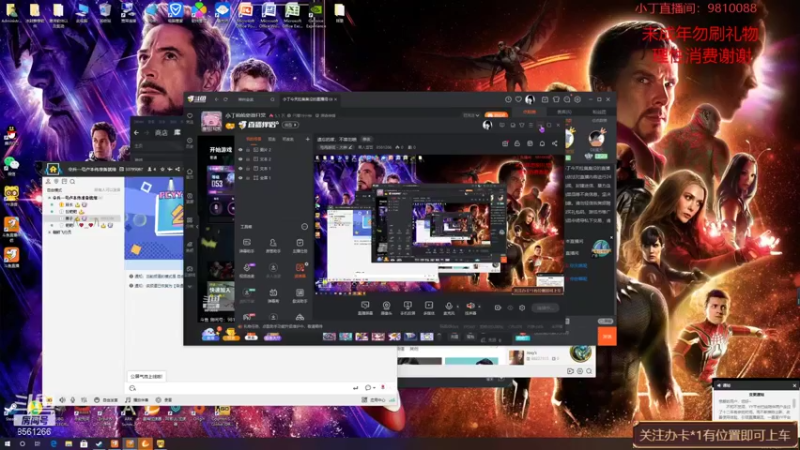
Task: Open the person-shaped tool in toolbox top row
Action: [x=273, y=244]
